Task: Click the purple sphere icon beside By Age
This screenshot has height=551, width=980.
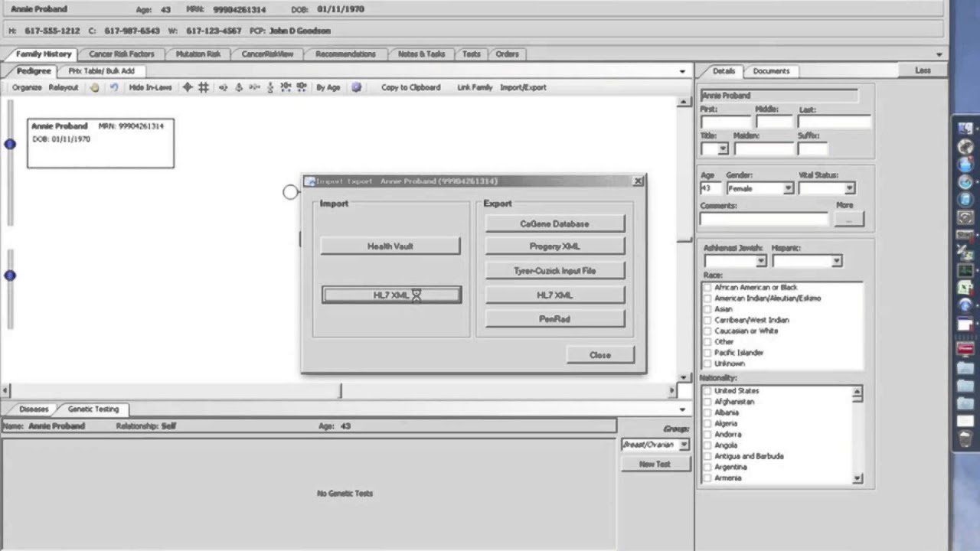Action: [356, 87]
